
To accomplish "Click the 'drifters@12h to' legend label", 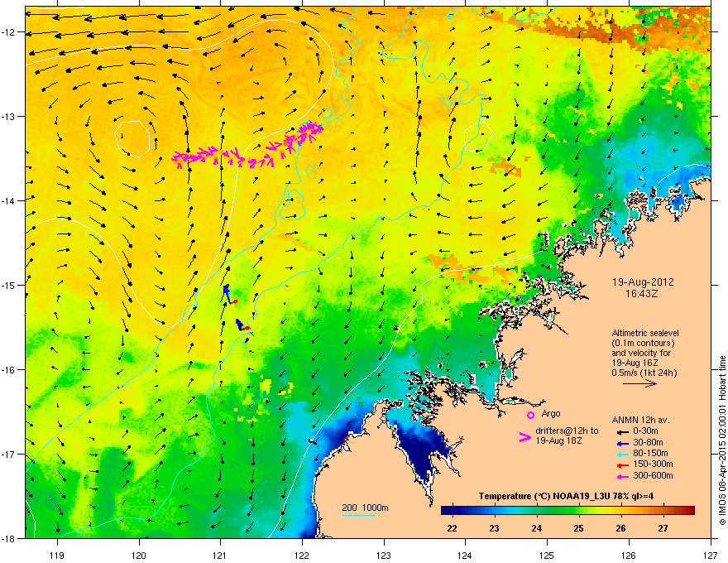I will pos(567,431).
